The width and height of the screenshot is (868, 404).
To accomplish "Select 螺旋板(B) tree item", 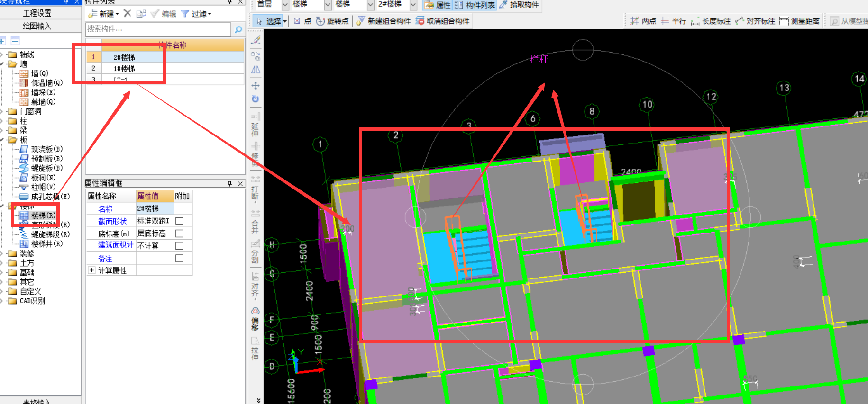I will pos(41,168).
